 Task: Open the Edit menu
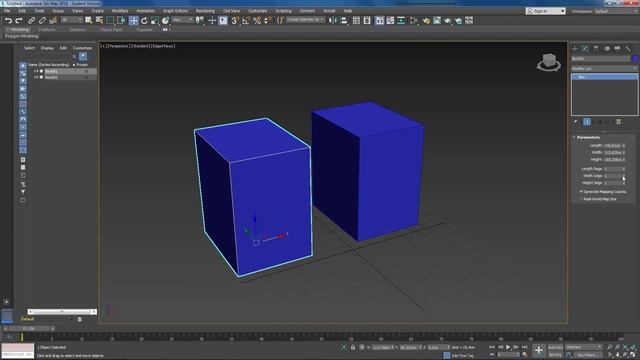click(x=22, y=11)
